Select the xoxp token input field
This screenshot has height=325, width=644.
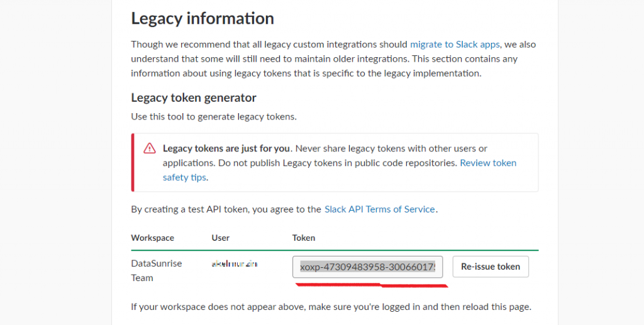tap(367, 267)
